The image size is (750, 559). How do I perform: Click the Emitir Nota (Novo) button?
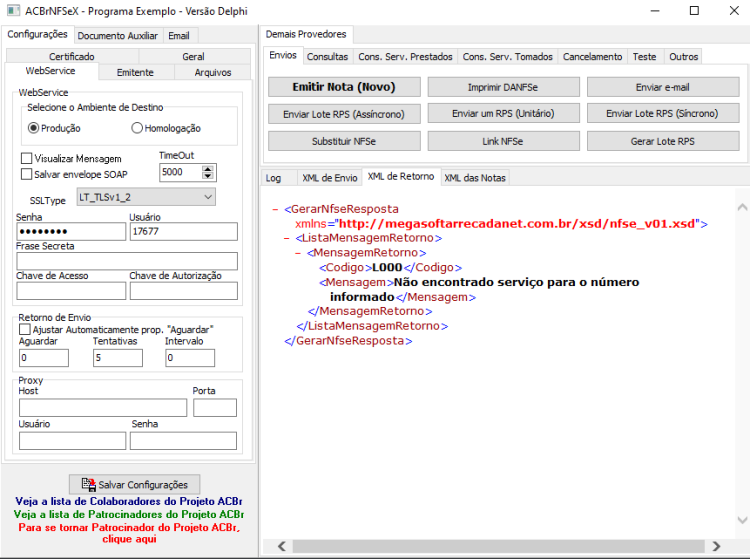tap(344, 87)
